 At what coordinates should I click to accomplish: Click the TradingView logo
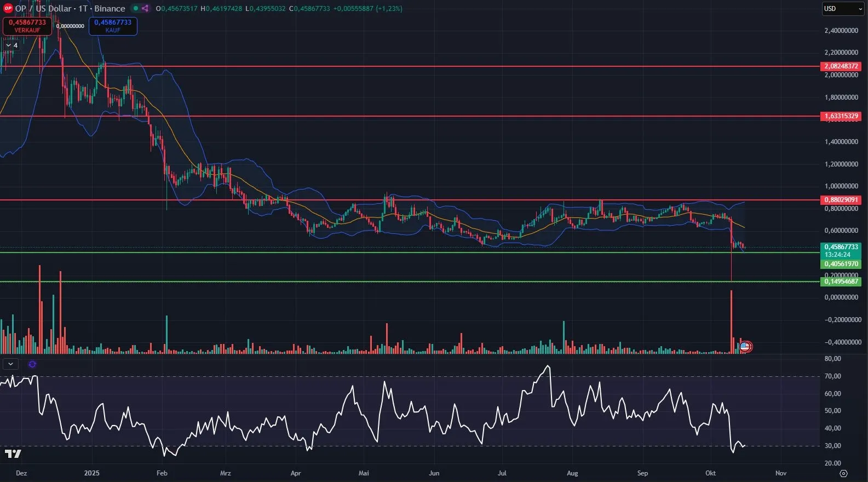[13, 454]
